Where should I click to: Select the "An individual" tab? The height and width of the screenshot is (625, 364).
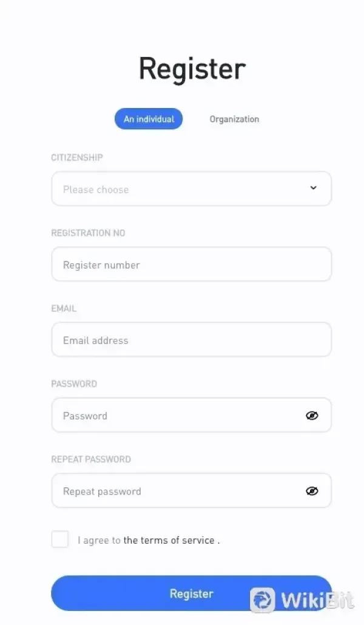[149, 119]
